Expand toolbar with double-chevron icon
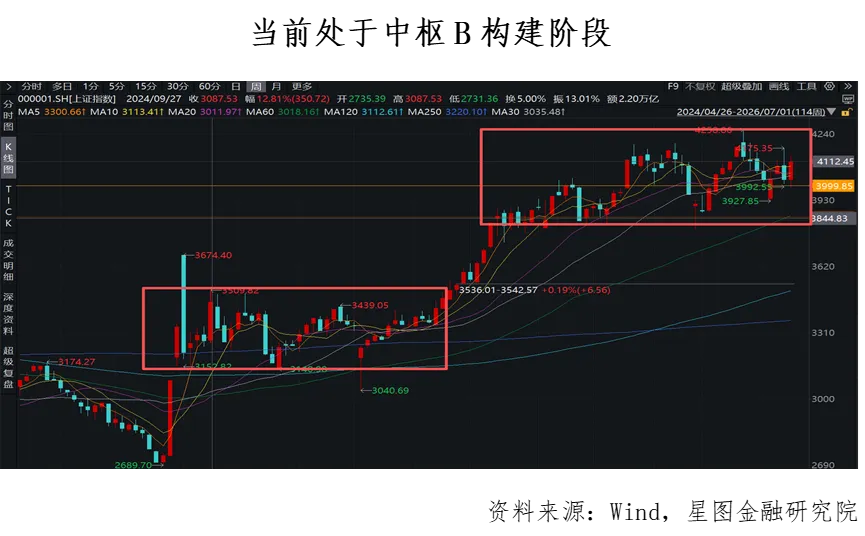 pos(848,87)
